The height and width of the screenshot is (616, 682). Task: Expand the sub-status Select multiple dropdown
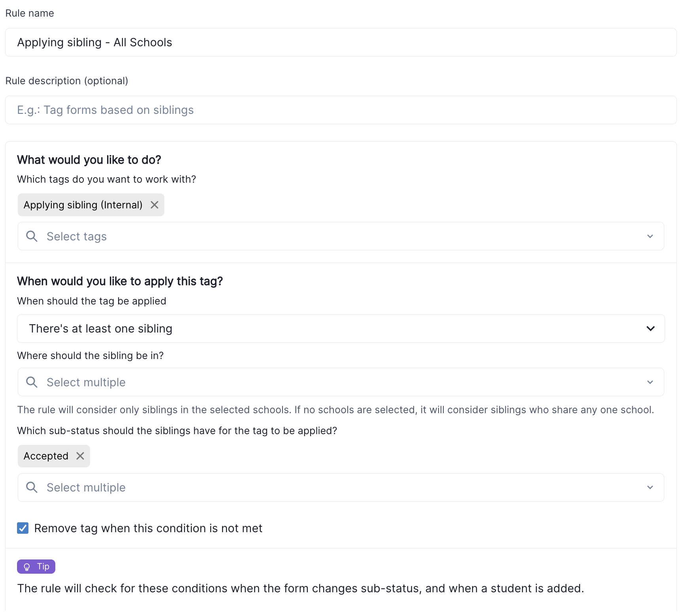click(650, 487)
